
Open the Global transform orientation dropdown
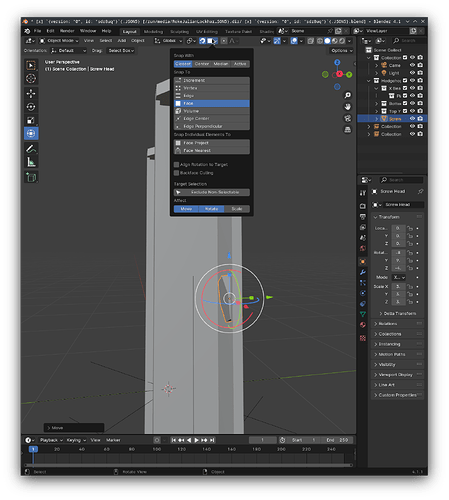pyautogui.click(x=168, y=41)
